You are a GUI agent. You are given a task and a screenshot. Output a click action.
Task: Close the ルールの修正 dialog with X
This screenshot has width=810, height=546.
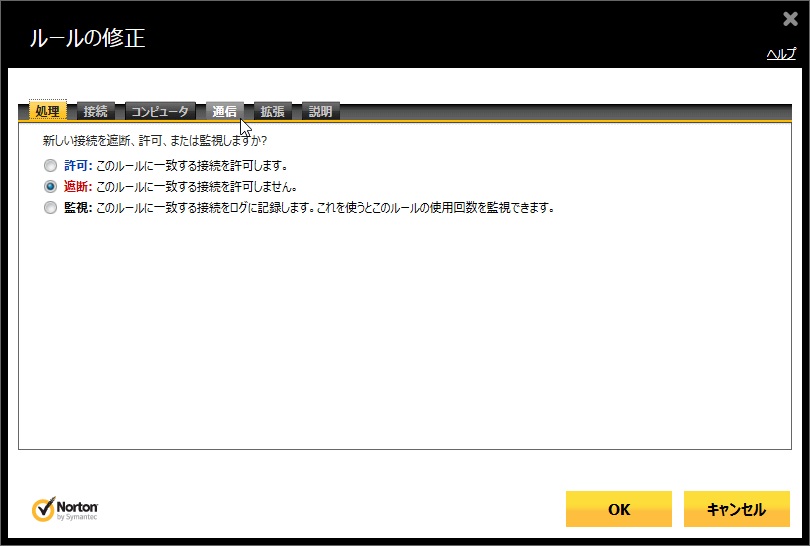click(x=791, y=19)
